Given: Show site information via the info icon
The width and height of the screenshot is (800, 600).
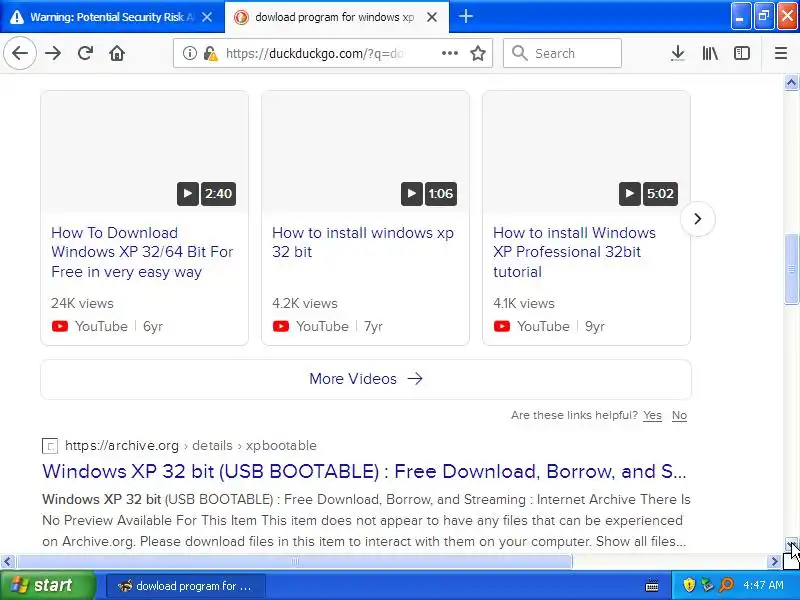Looking at the screenshot, I should pos(190,53).
